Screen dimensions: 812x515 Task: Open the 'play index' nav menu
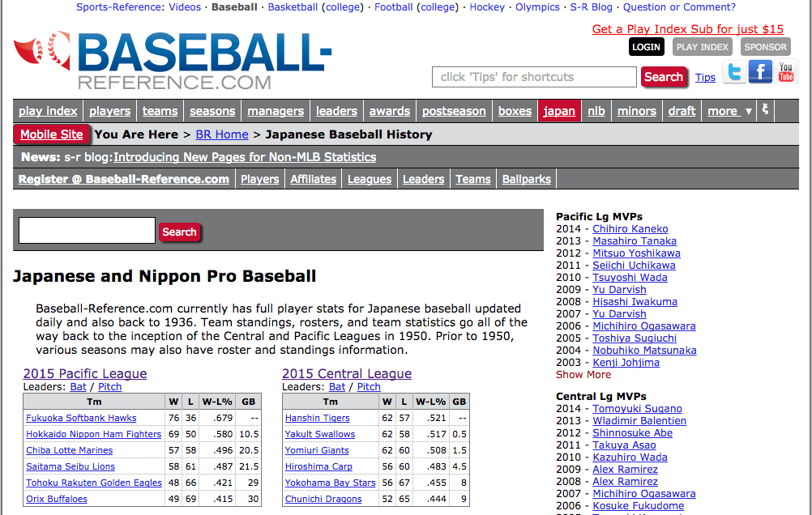48,111
